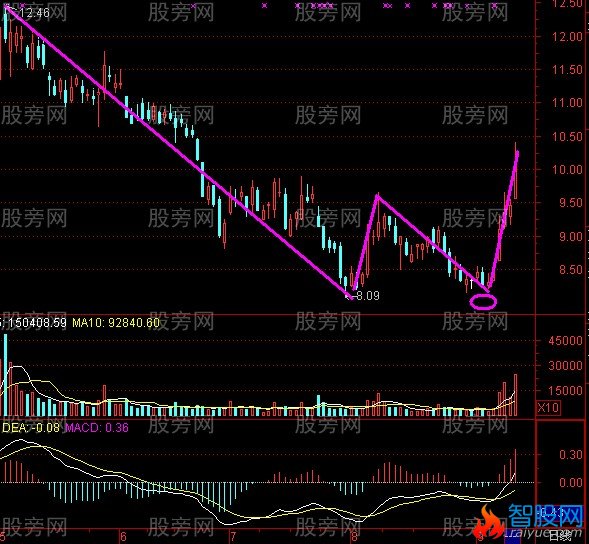
Task: Click the DEA: -0.08 indicator label
Action: point(30,428)
